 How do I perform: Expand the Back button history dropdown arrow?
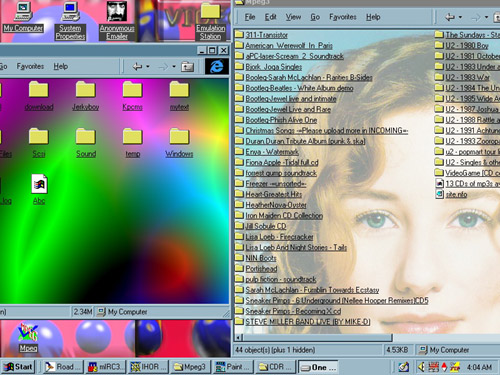pos(148,67)
